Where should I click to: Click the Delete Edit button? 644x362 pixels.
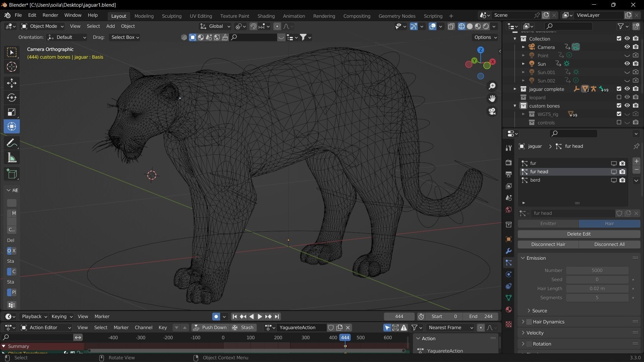(x=579, y=234)
